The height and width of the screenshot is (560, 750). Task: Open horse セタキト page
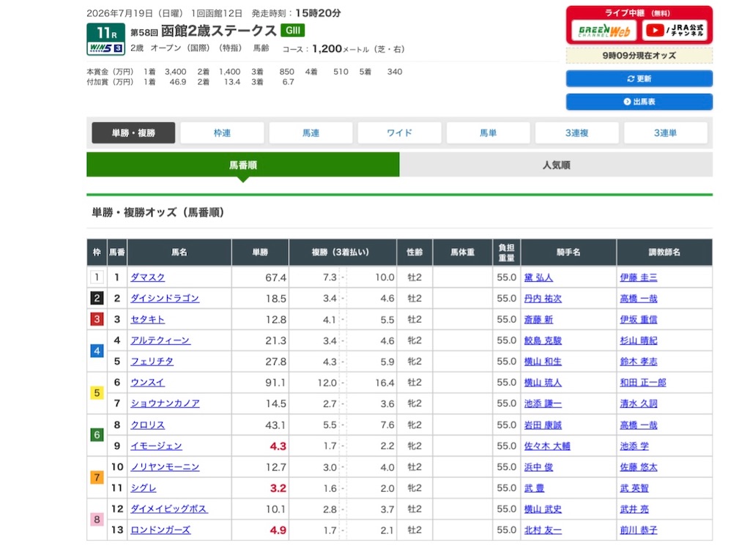coord(148,319)
